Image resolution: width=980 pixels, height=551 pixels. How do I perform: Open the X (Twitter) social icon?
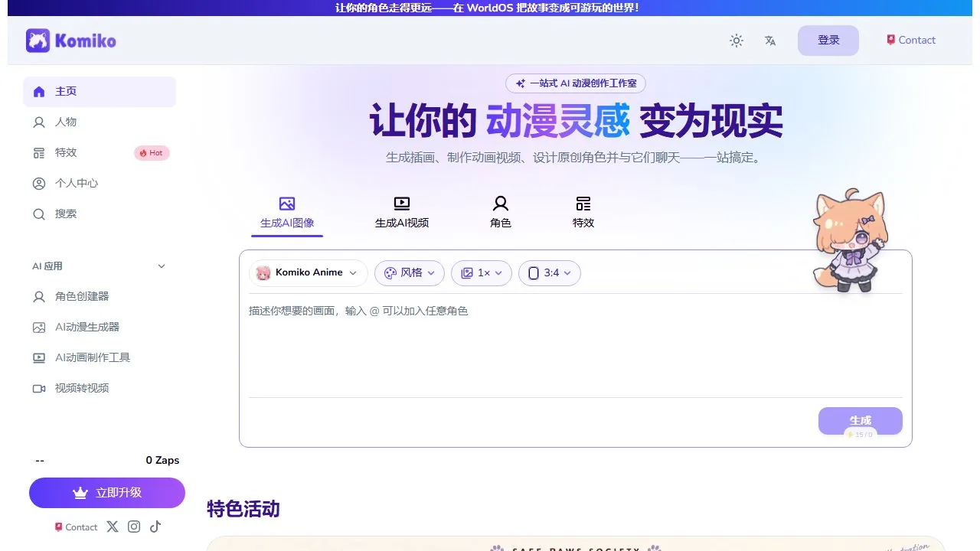tap(113, 527)
